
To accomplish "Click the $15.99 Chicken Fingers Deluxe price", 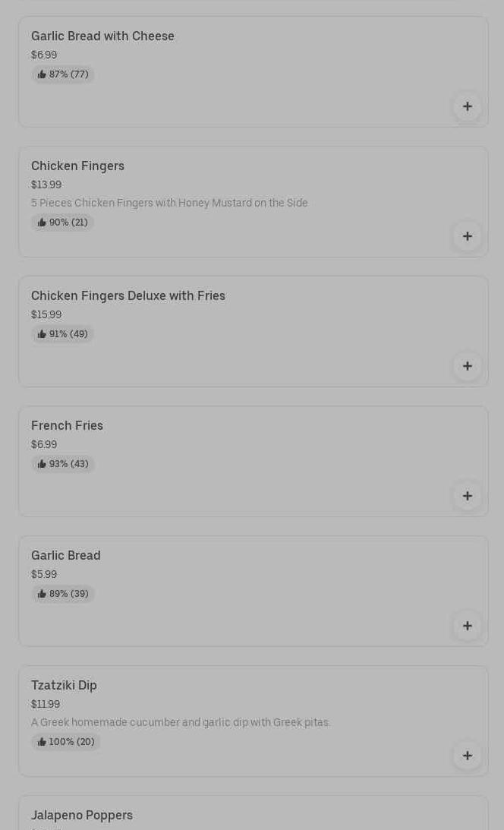I will (x=46, y=315).
